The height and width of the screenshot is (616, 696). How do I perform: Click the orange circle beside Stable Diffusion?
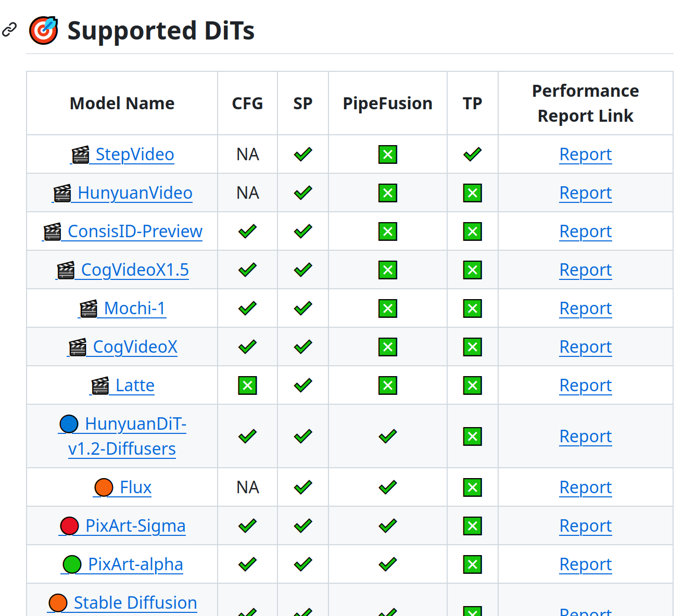pos(58,603)
